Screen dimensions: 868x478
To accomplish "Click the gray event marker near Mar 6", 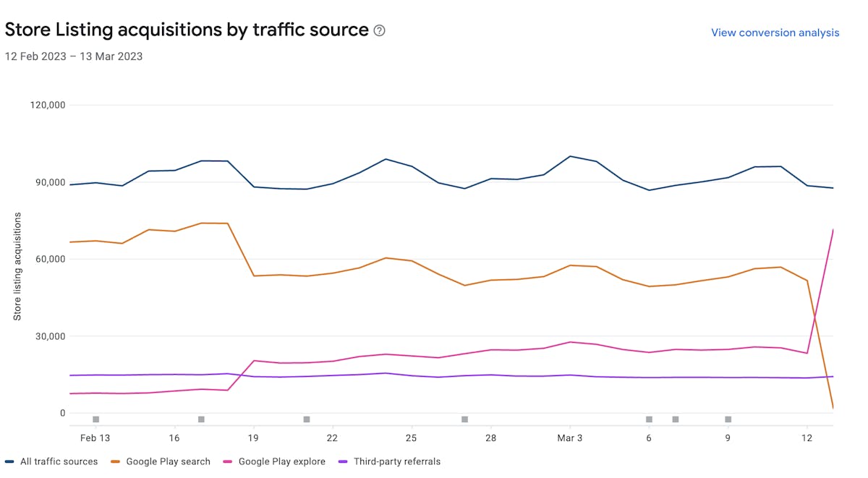I will (x=649, y=419).
